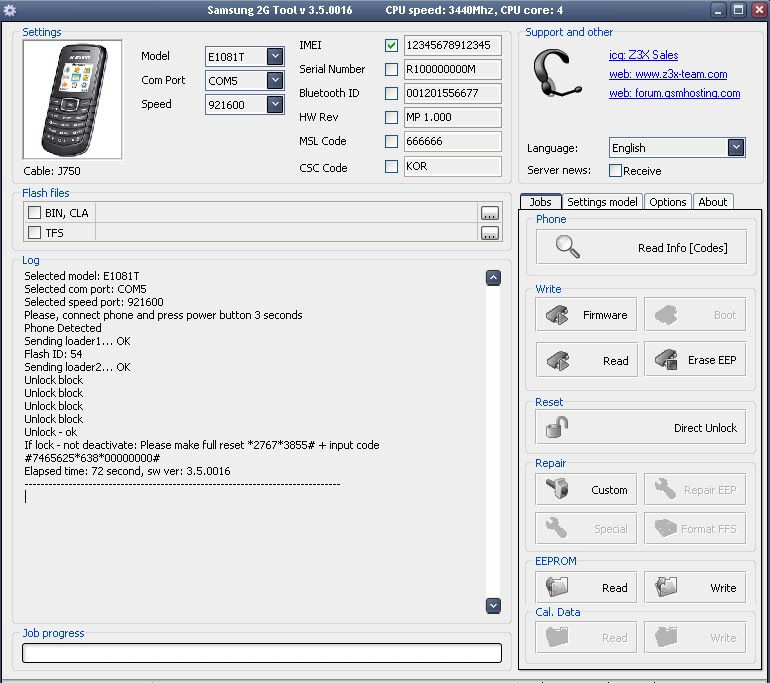Tick the CSC Code checkbox
Screen dimensions: 770x683
[x=391, y=166]
